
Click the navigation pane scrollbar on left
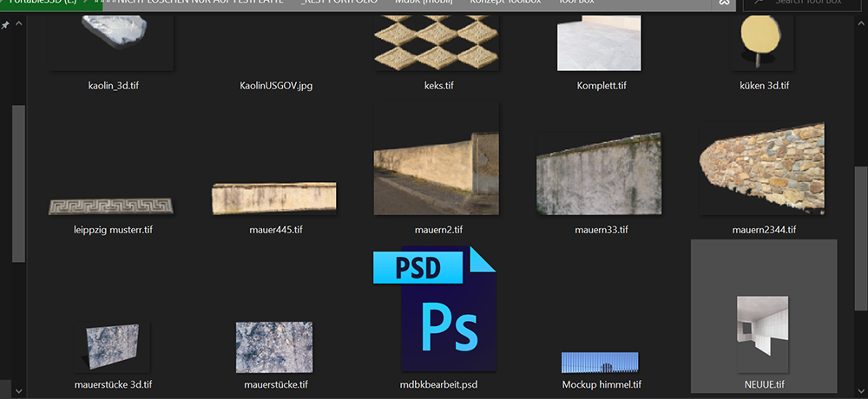point(17,182)
